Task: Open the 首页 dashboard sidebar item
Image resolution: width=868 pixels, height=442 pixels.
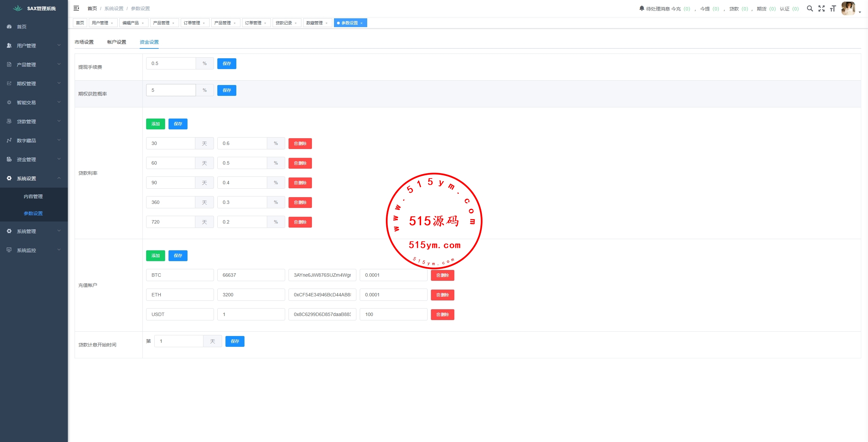Action: point(22,27)
